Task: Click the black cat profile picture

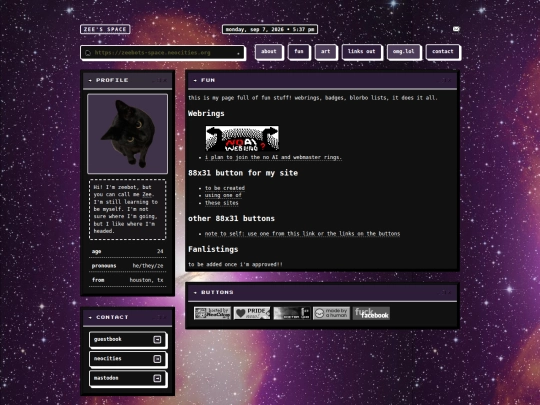Action: [x=127, y=134]
